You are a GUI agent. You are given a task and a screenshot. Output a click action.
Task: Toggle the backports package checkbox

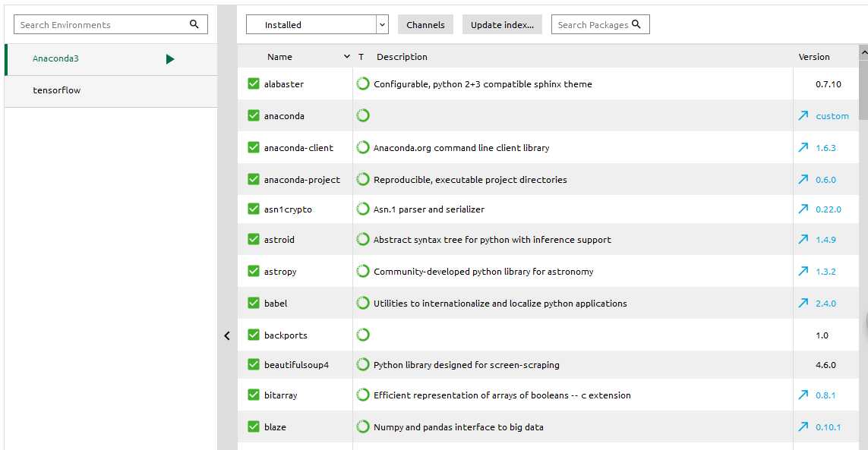254,335
